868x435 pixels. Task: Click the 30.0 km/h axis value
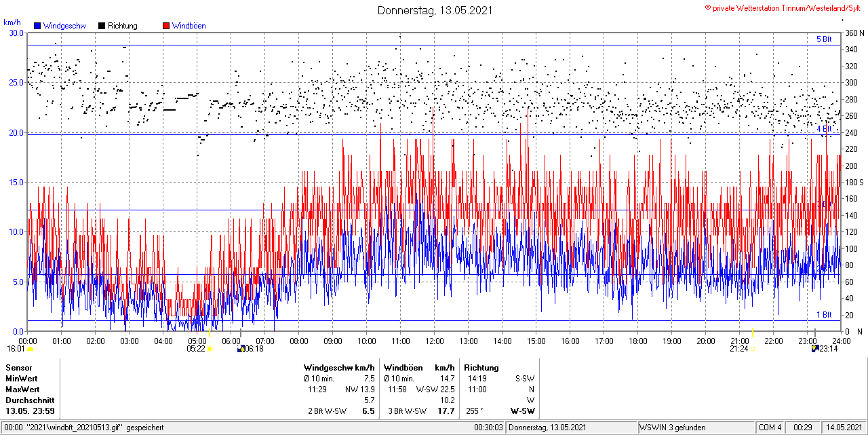[x=16, y=33]
